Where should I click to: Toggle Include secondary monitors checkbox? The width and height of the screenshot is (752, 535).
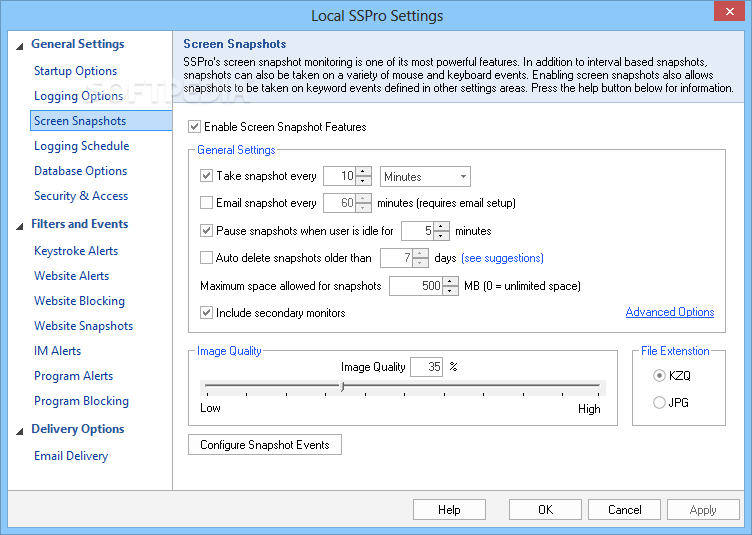(x=206, y=313)
